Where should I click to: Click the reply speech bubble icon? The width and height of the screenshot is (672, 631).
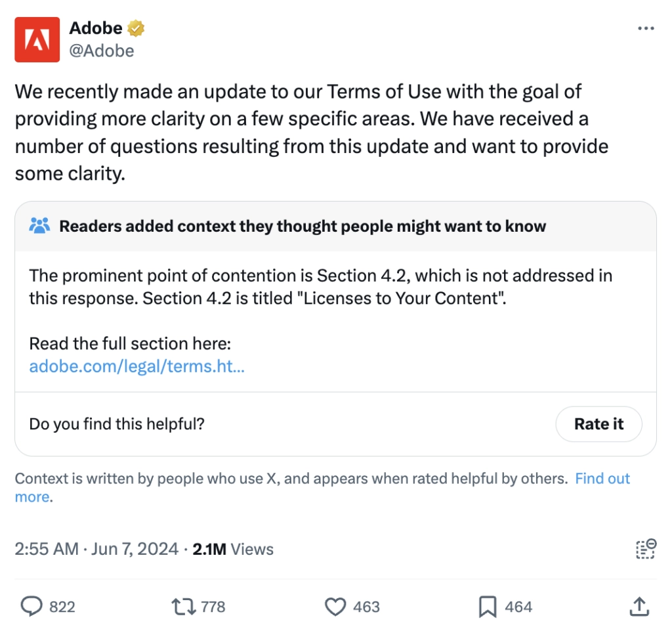tap(31, 607)
